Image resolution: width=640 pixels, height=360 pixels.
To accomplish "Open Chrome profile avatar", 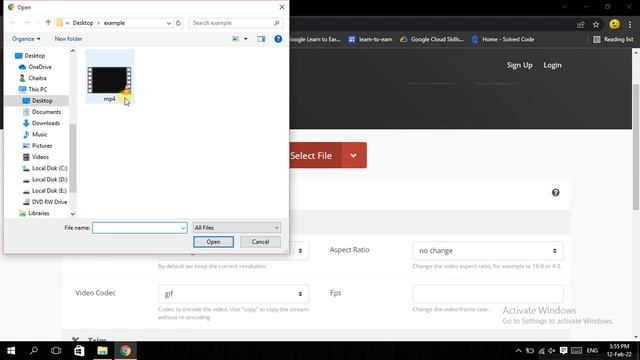I will pos(614,24).
